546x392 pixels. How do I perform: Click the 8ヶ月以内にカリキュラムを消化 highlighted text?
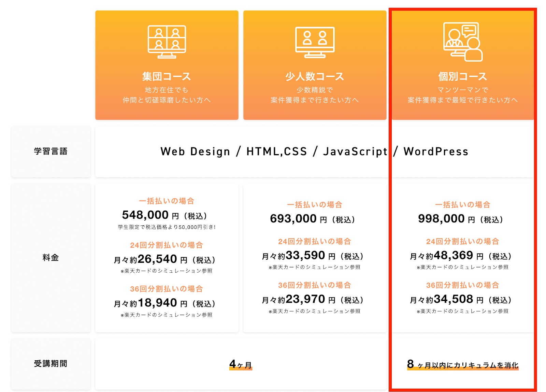tap(463, 365)
